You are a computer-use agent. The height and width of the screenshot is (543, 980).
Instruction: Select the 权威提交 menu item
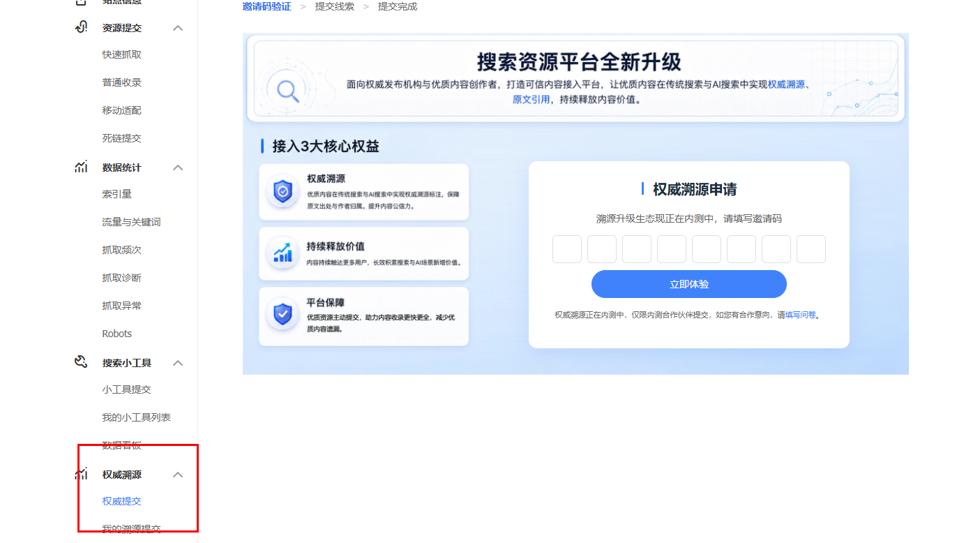point(122,501)
